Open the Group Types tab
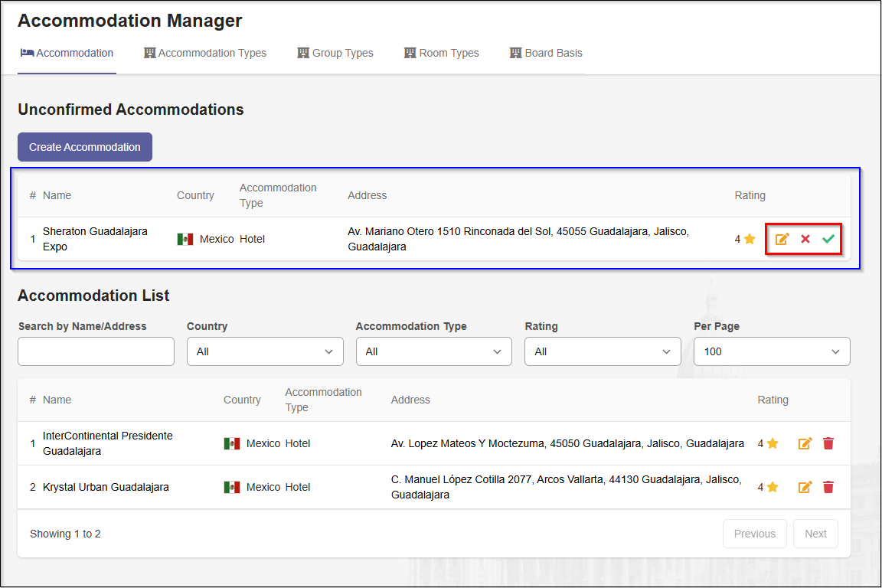The height and width of the screenshot is (588, 882). coord(335,54)
